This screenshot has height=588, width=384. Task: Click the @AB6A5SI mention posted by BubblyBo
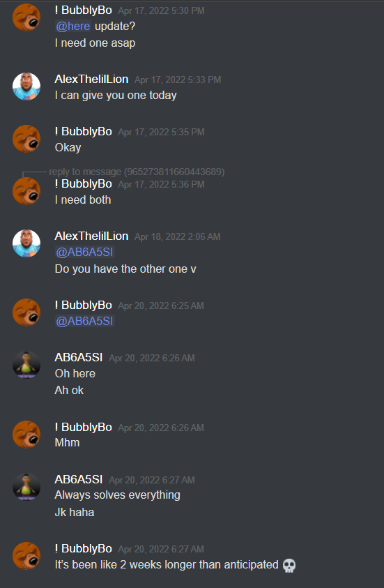pyautogui.click(x=84, y=321)
